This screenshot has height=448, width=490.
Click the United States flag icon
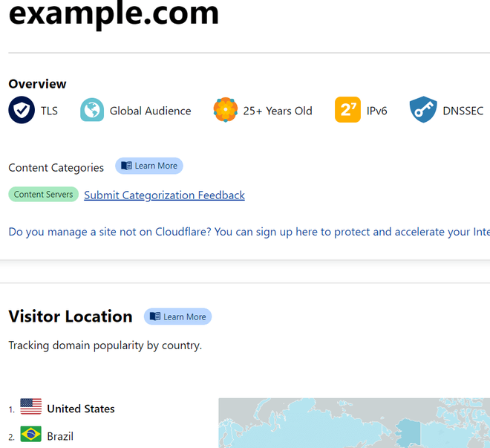(x=31, y=406)
